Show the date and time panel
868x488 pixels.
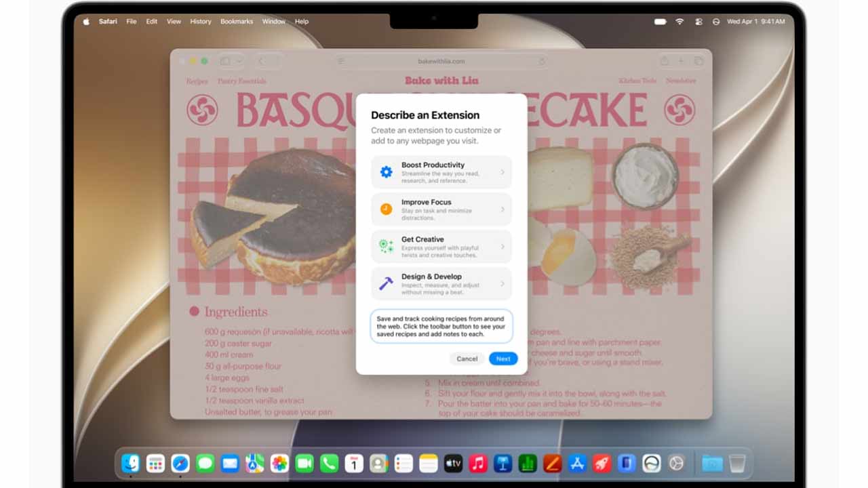tap(756, 22)
